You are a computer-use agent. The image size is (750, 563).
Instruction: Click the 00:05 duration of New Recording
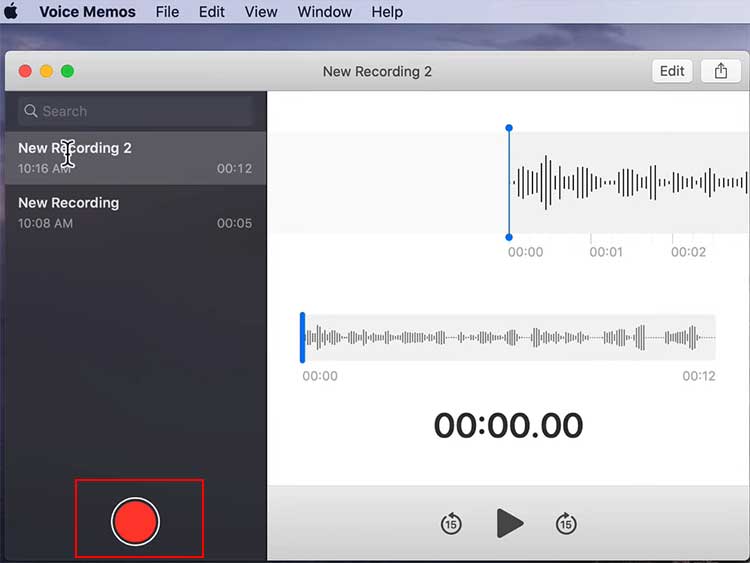(234, 223)
